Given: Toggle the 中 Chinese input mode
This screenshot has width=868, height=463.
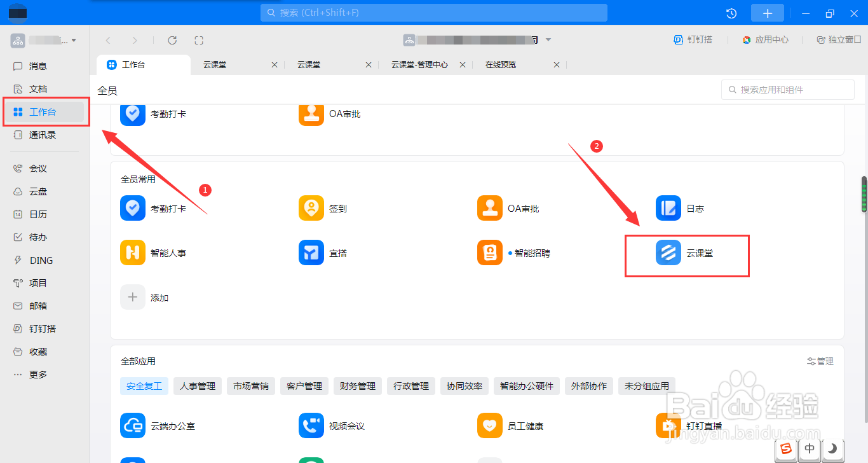Looking at the screenshot, I should click(810, 448).
